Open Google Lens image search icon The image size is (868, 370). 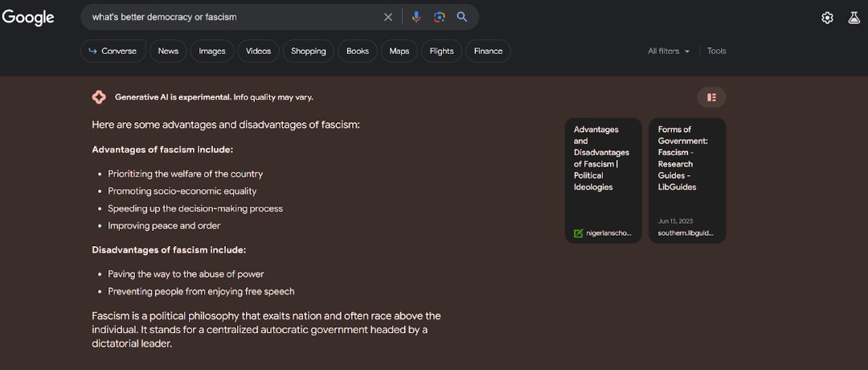440,17
